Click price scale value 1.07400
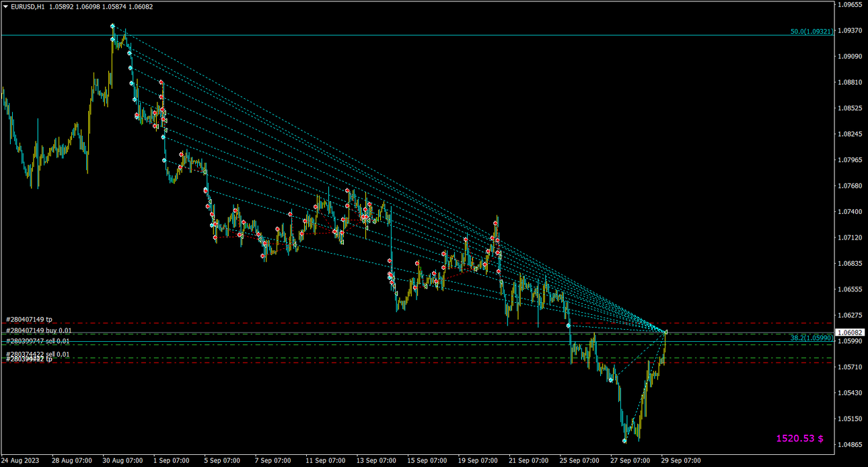The width and height of the screenshot is (868, 467). 851,211
